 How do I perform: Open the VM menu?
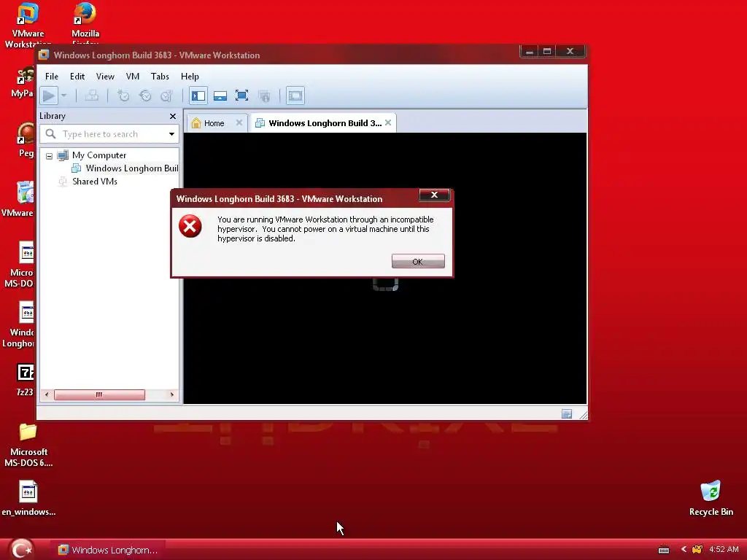point(133,76)
